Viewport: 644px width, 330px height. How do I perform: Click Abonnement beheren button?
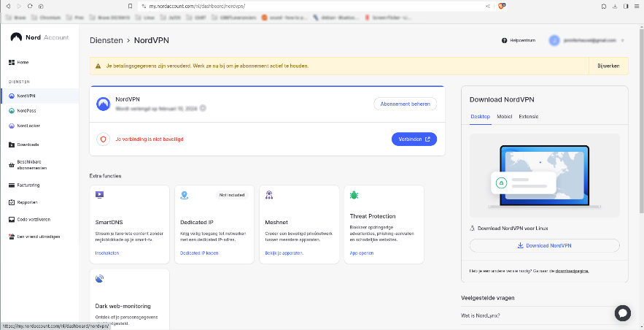405,104
